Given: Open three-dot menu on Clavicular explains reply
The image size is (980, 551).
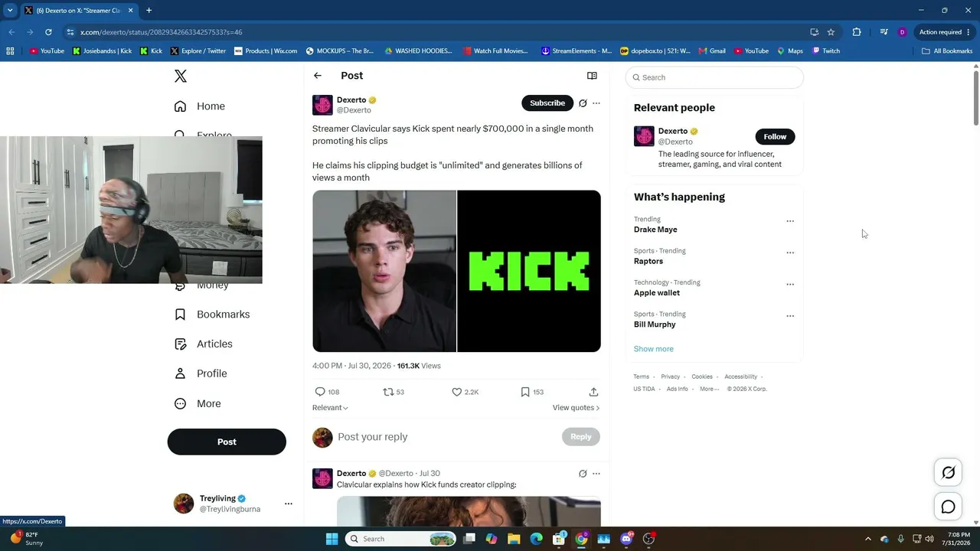Looking at the screenshot, I should pyautogui.click(x=596, y=474).
